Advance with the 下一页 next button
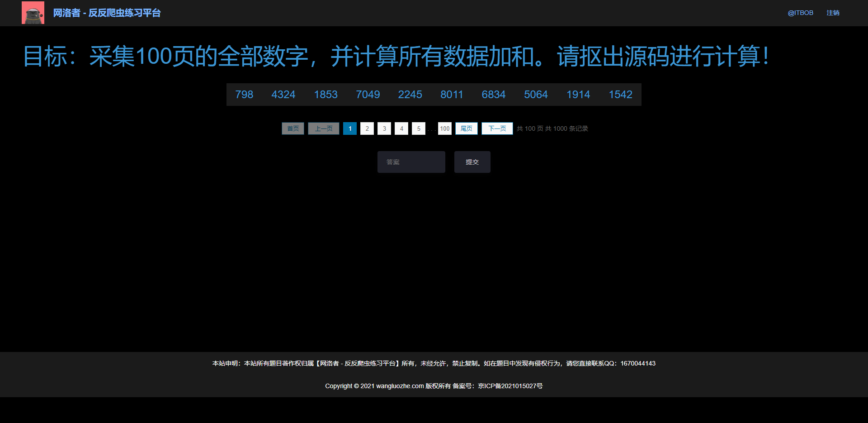 coord(497,128)
